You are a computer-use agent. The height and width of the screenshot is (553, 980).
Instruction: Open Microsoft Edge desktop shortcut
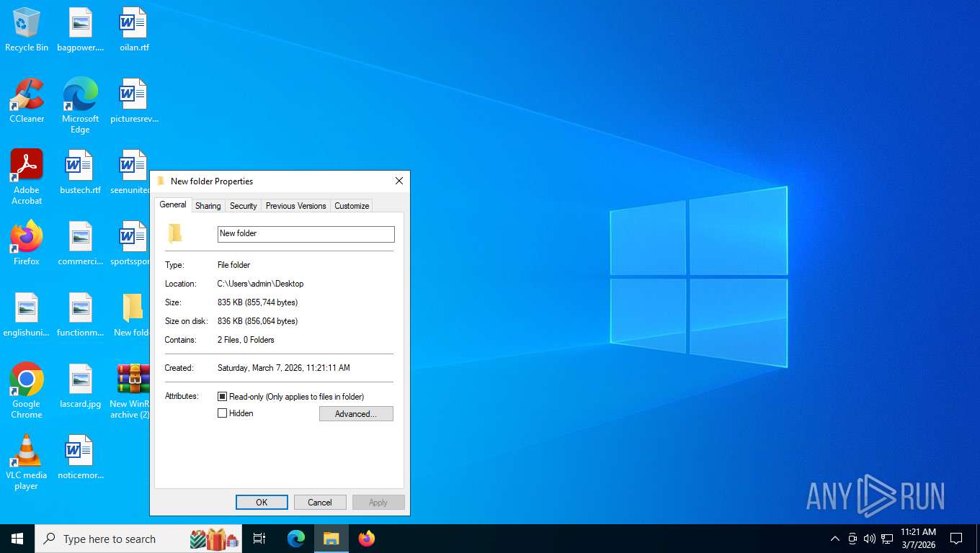[x=81, y=106]
